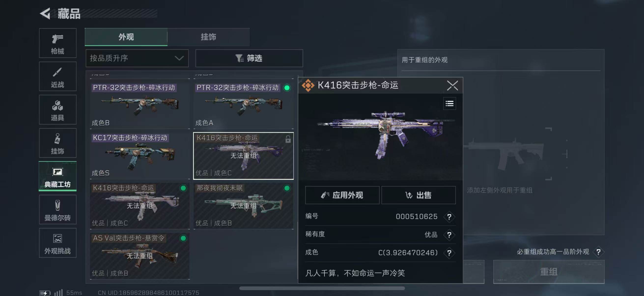Open the list menu icon above the K416 preview

coord(449,103)
